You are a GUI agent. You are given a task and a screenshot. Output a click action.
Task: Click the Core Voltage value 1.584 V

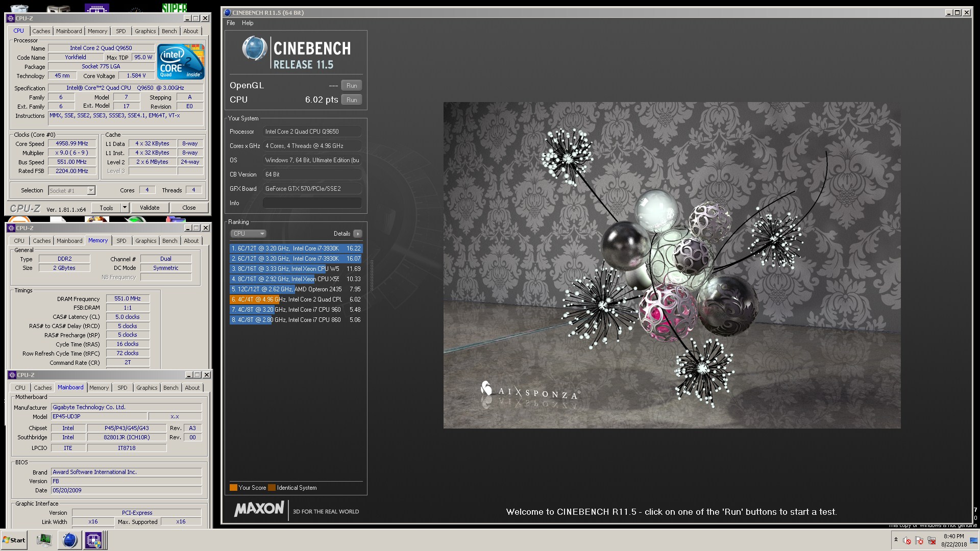tap(136, 76)
